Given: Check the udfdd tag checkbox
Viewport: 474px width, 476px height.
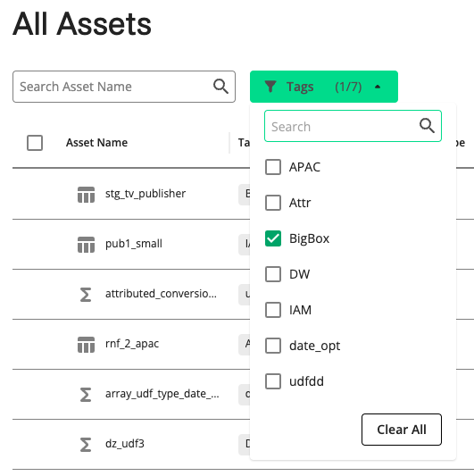Looking at the screenshot, I should point(273,381).
